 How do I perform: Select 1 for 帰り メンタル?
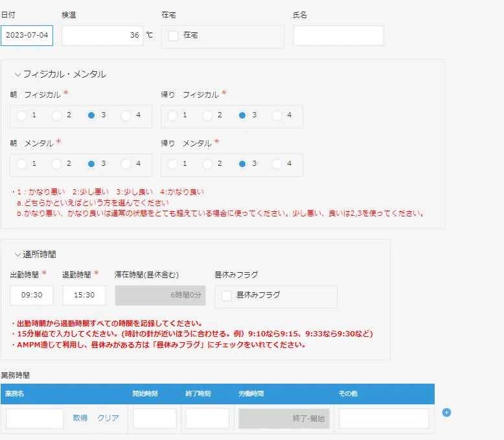point(172,164)
